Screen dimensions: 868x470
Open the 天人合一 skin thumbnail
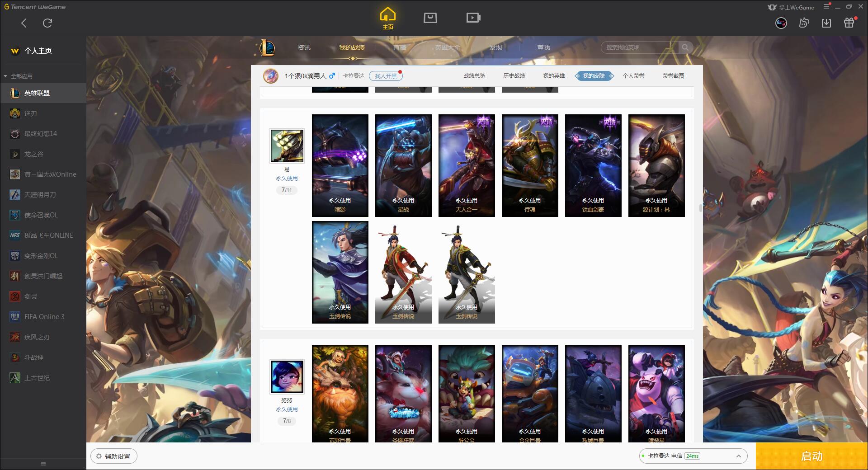tap(467, 165)
